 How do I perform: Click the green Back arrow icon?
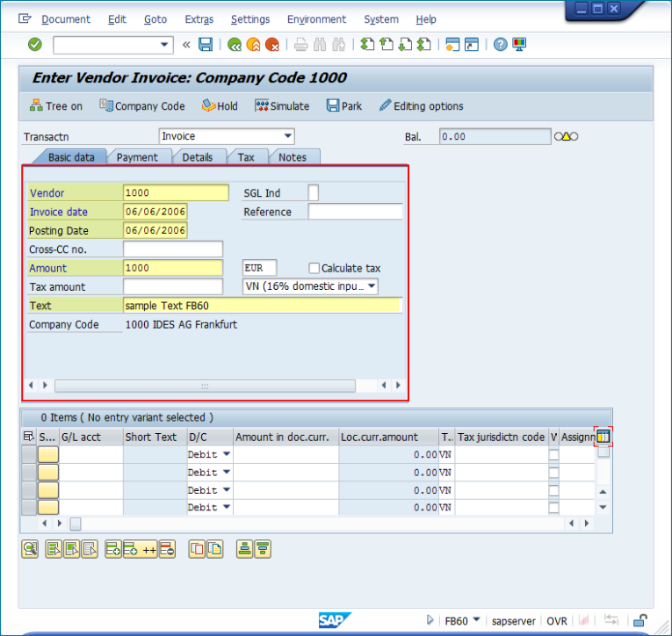234,45
